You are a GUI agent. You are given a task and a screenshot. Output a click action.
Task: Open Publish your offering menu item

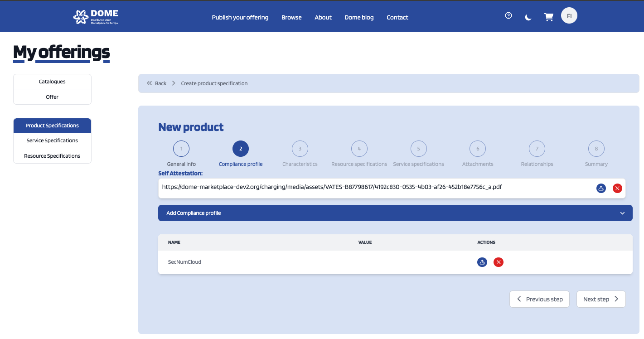coord(240,17)
